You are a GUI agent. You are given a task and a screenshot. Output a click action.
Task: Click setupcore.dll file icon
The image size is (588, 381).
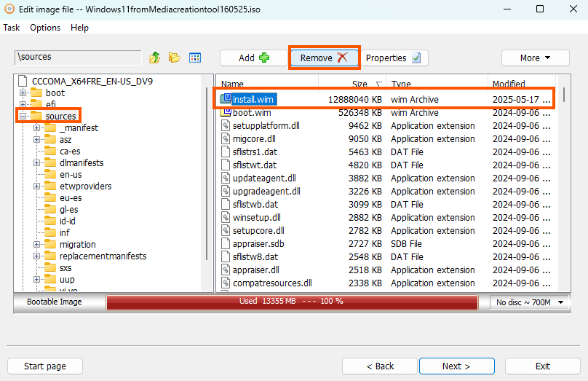click(x=226, y=230)
